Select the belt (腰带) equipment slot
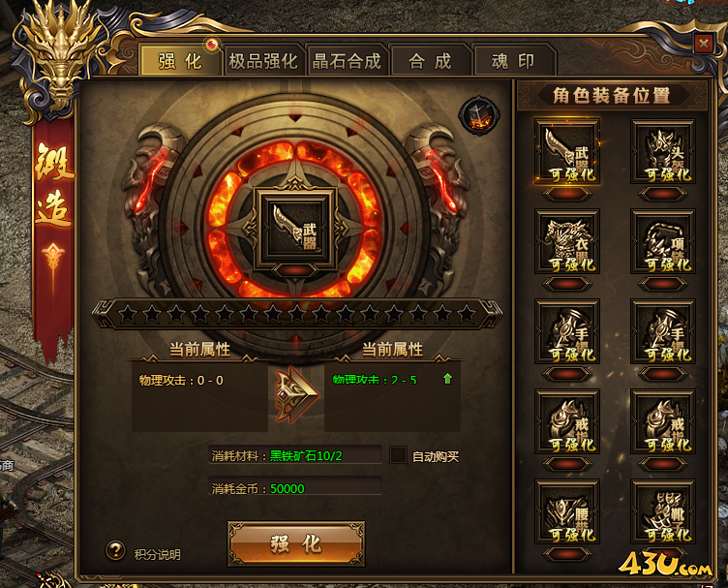This screenshot has height=588, width=728. click(567, 511)
